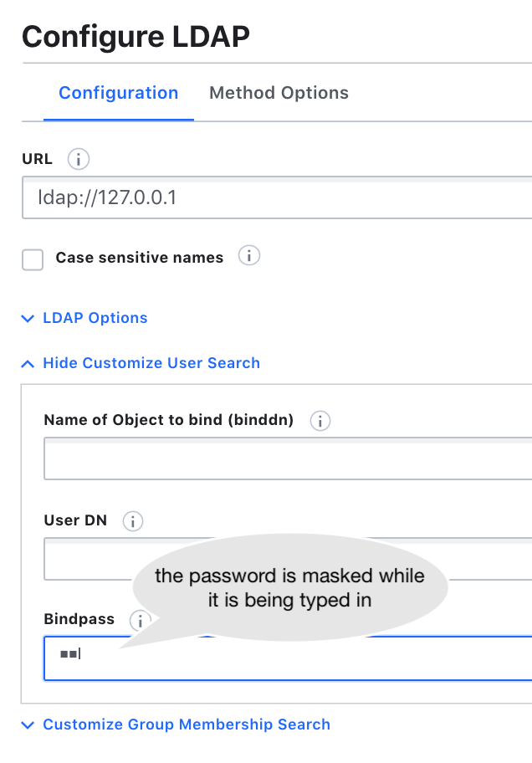Open the binddn help icon
Screen dimensions: 532x763
(x=320, y=422)
